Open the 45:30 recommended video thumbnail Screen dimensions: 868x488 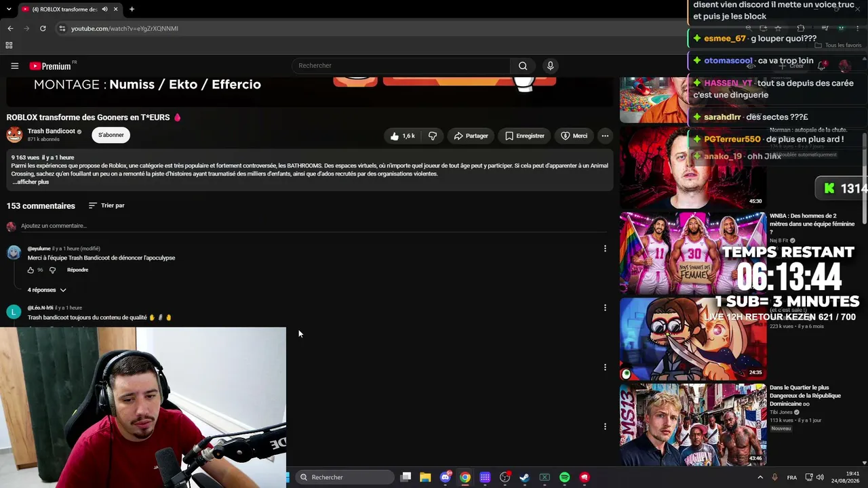pos(693,167)
